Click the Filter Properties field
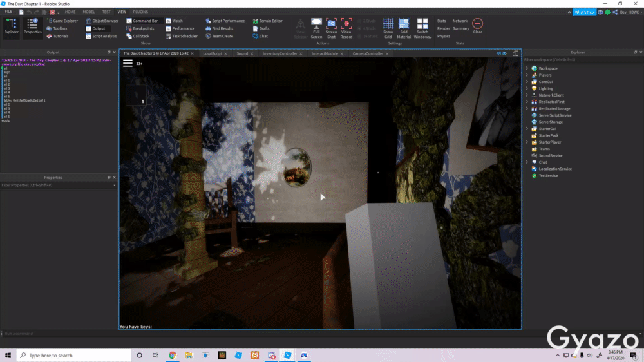 coord(58,186)
